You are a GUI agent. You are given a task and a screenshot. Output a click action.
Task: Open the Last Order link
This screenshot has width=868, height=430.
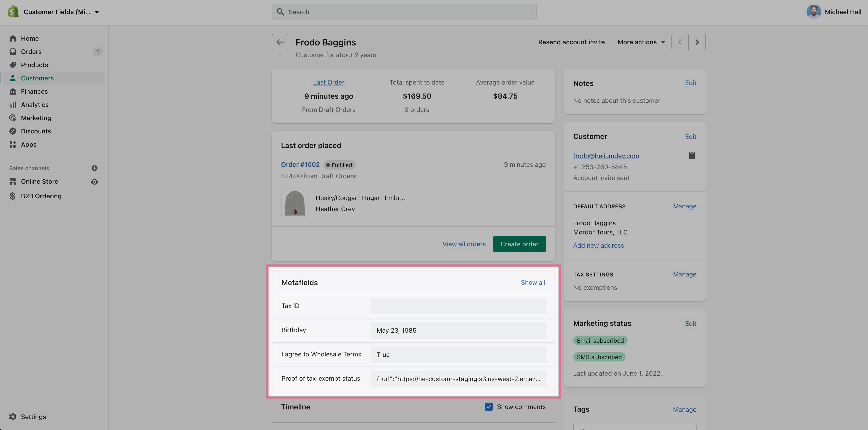point(329,82)
